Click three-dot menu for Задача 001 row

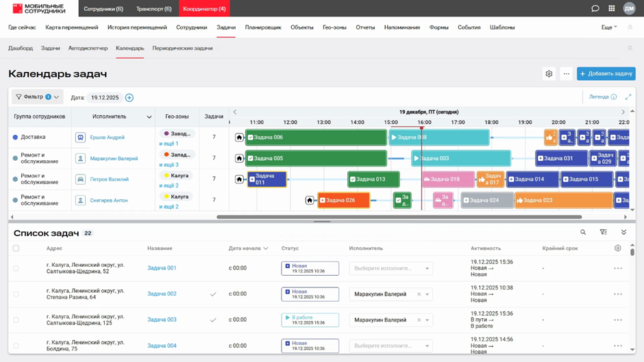click(618, 268)
